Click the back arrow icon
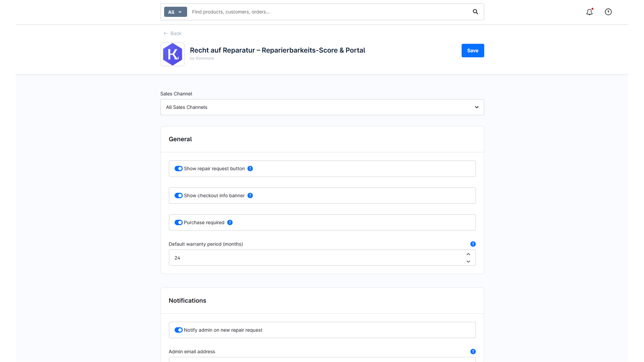The height and width of the screenshot is (362, 644). click(x=166, y=33)
